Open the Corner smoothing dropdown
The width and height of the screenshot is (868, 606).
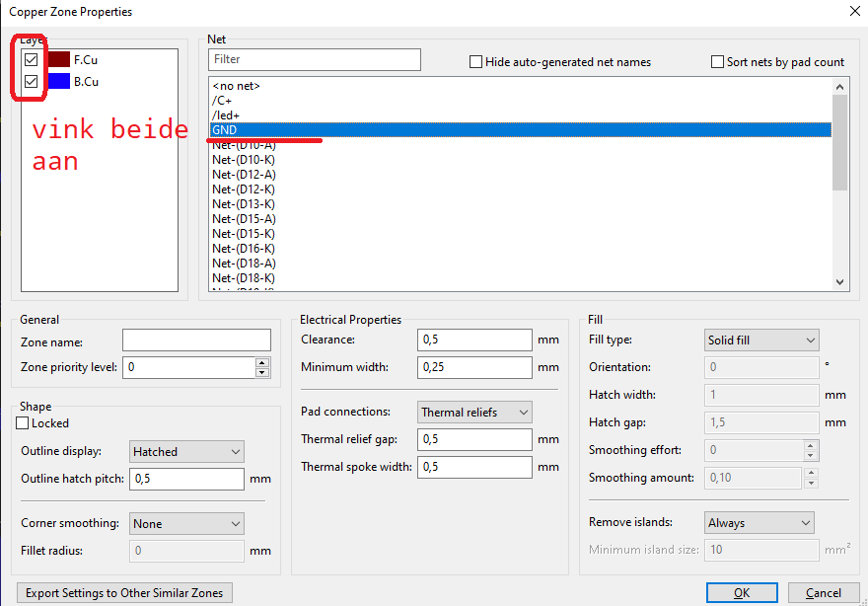(186, 524)
